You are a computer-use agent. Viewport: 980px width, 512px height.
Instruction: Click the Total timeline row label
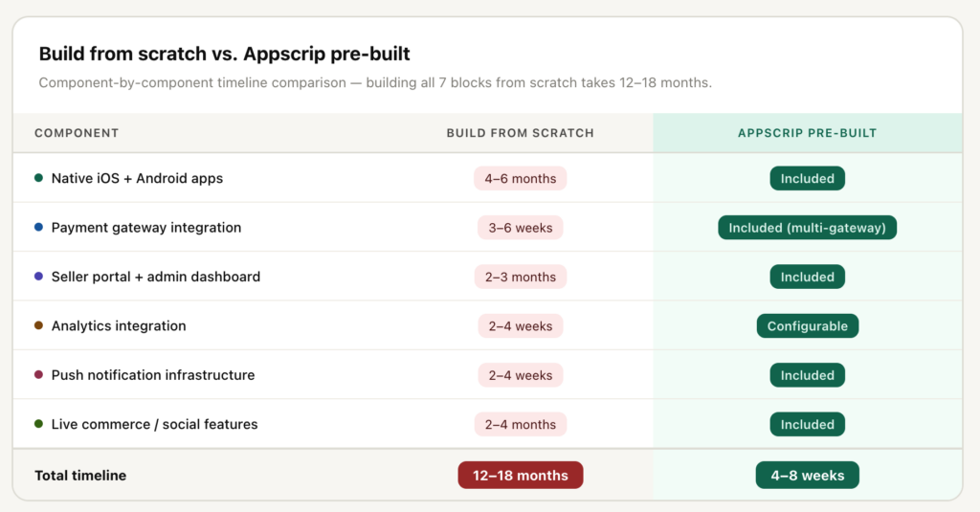click(80, 475)
